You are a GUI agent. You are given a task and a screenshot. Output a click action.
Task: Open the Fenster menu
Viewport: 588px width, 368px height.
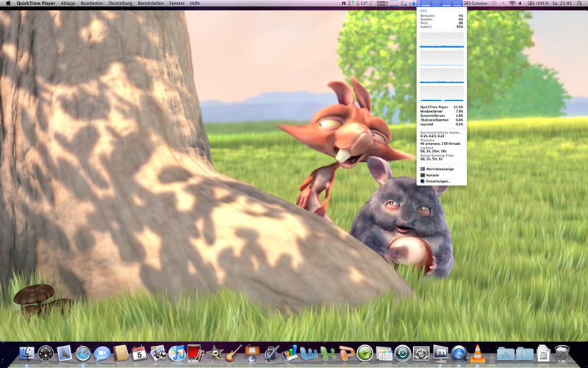pyautogui.click(x=176, y=4)
